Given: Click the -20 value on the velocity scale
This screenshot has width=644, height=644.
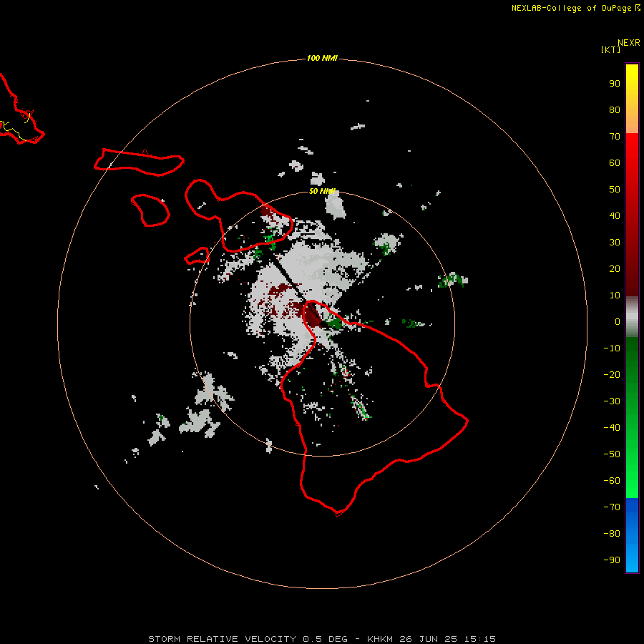Looking at the screenshot, I should pos(612,375).
